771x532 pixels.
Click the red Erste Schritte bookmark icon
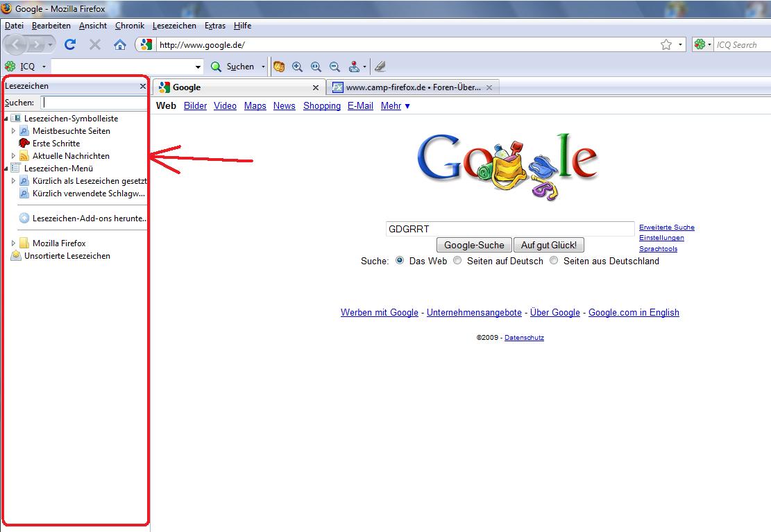tap(24, 143)
